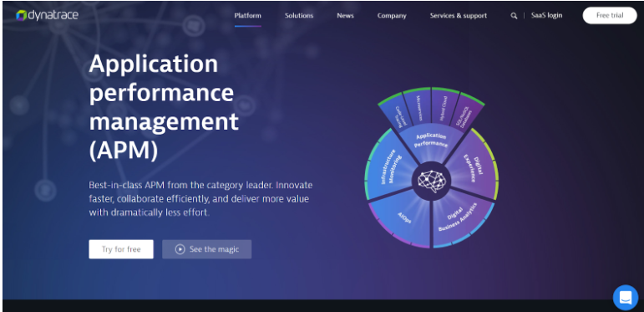This screenshot has height=312, width=644.
Task: Click the Dynatrace logo
Action: coord(47,15)
